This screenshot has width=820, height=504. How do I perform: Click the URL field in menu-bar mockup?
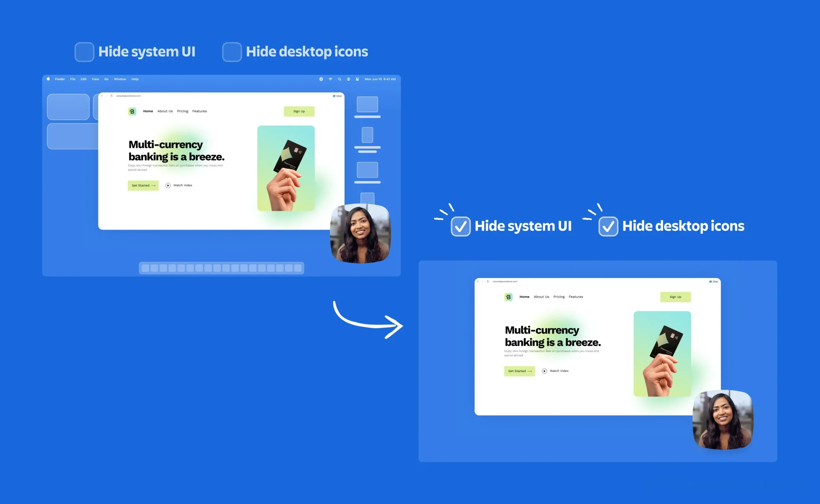pyautogui.click(x=128, y=96)
